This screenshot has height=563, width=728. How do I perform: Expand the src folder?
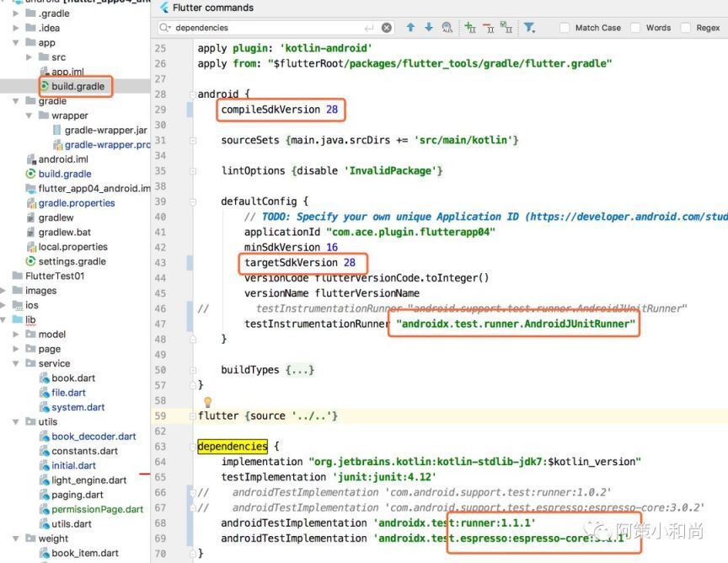click(x=29, y=57)
